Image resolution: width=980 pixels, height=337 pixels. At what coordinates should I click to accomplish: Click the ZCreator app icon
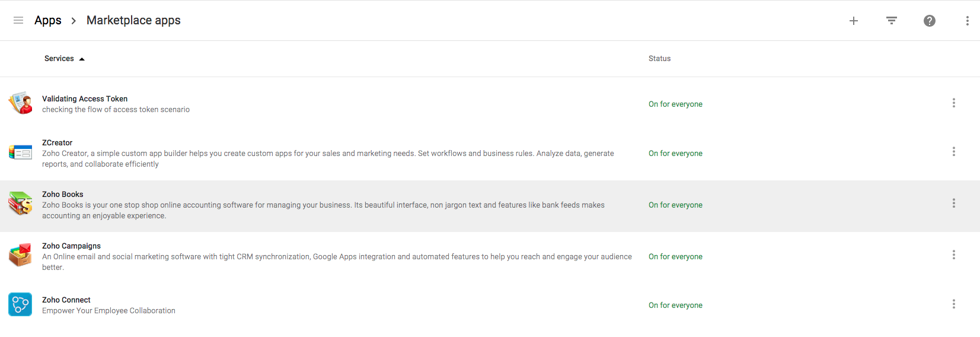pyautogui.click(x=20, y=152)
